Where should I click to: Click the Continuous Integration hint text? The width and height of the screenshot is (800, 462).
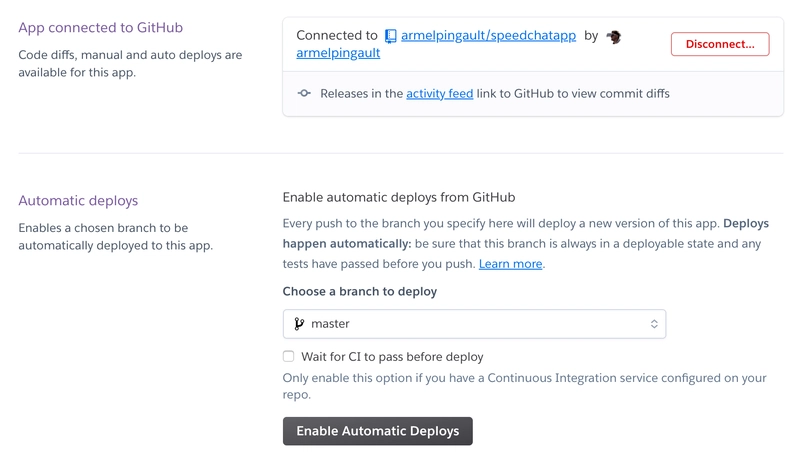(x=524, y=386)
